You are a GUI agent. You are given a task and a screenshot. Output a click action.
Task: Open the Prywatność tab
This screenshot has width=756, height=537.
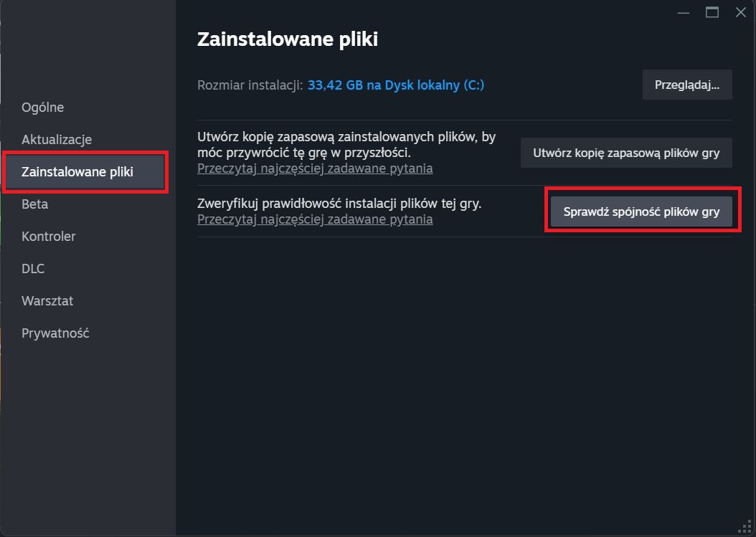point(55,333)
